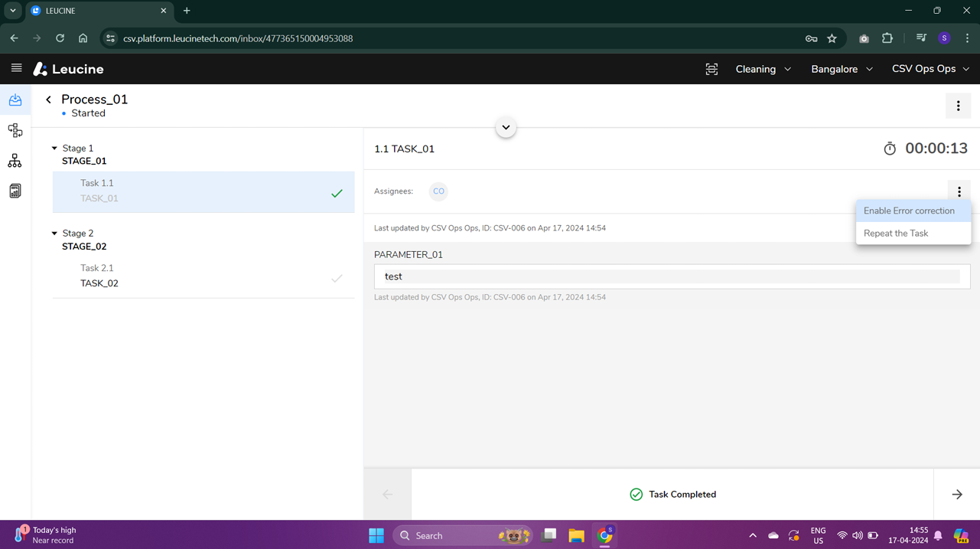The width and height of the screenshot is (980, 549).
Task: Open File Explorer from the taskbar
Action: coord(576,535)
